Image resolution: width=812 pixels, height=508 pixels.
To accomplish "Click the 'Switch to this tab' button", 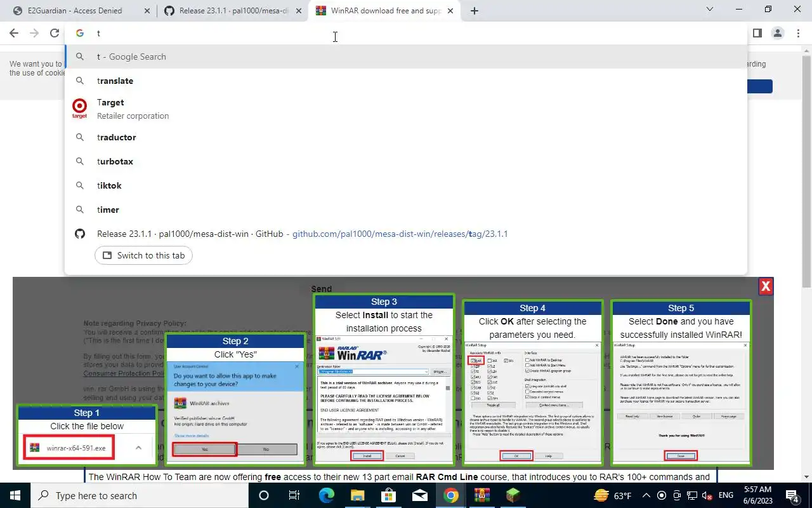I will click(144, 255).
